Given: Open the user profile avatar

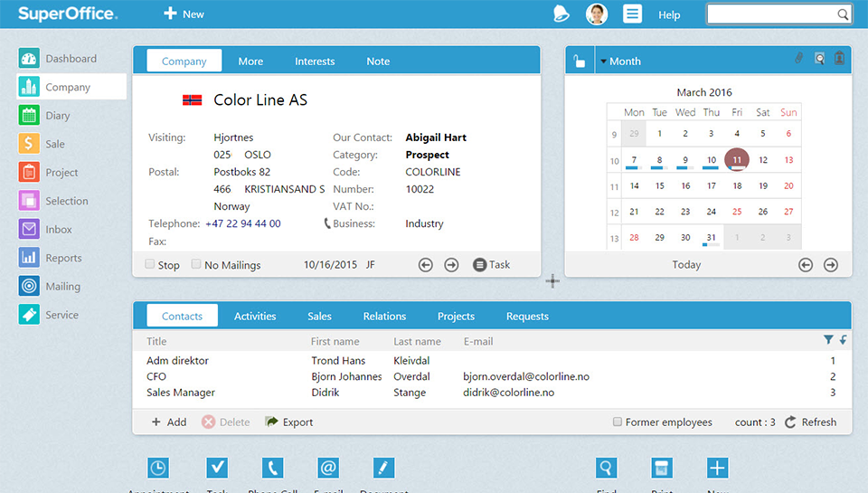Looking at the screenshot, I should coord(597,14).
